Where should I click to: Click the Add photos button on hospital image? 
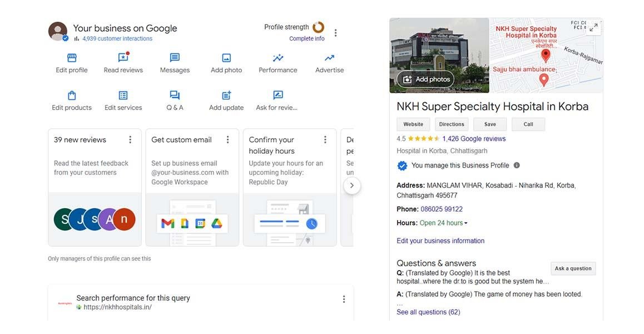425,80
